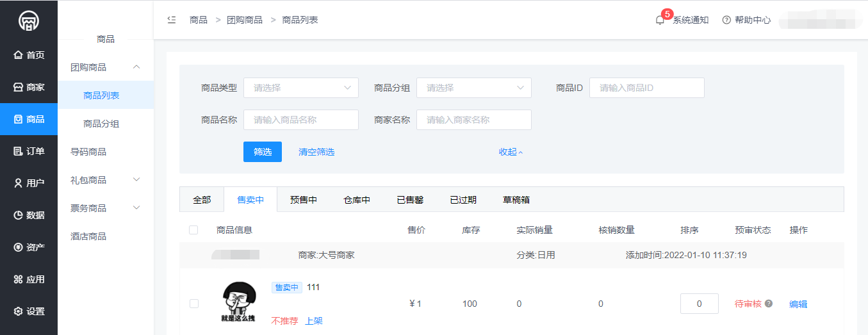
Task: Click the blue 筛选 button
Action: pos(262,152)
